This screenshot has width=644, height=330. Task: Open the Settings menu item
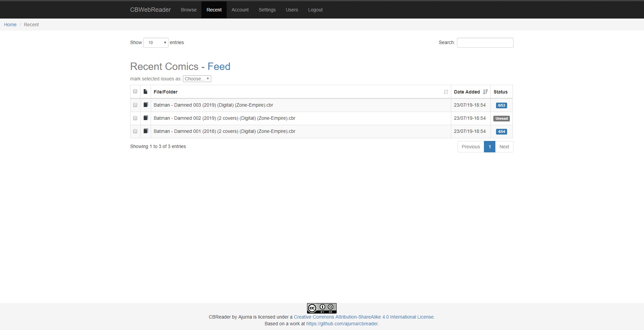(267, 9)
